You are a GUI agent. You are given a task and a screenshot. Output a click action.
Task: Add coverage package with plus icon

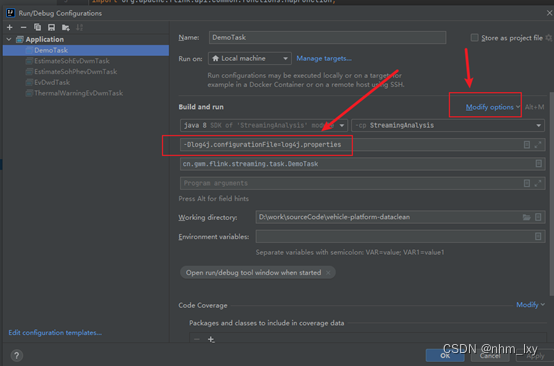[x=211, y=340]
